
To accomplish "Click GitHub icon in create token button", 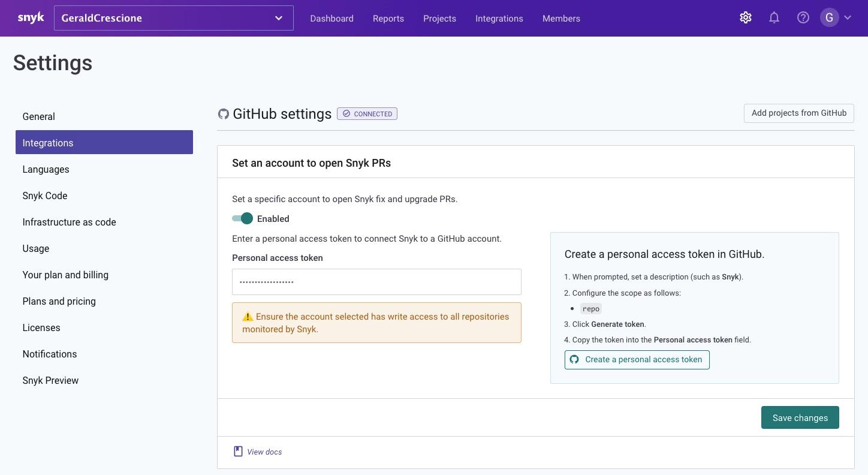I will tap(574, 359).
